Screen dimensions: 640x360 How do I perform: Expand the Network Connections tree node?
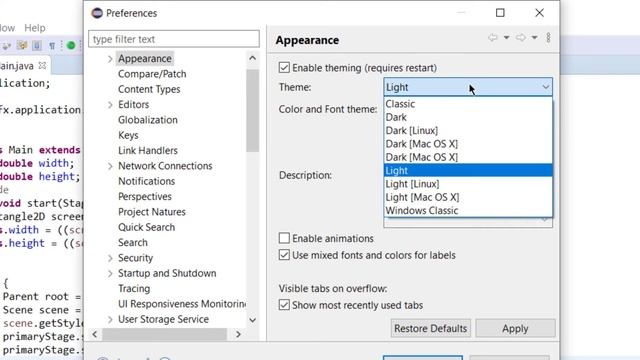tap(110, 166)
